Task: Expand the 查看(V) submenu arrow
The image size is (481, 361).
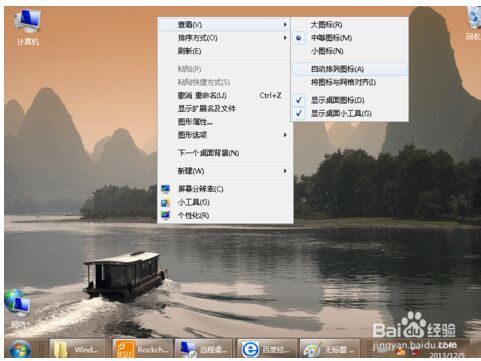Action: [285, 25]
